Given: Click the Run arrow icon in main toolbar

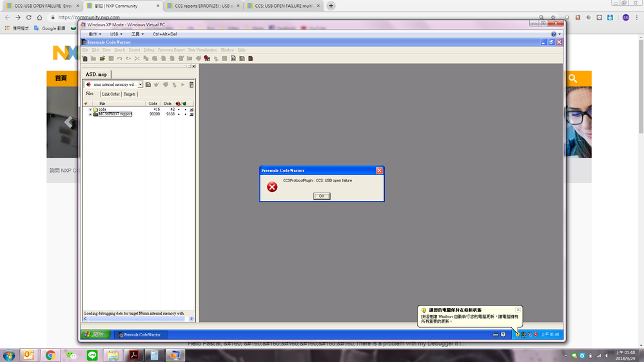Looking at the screenshot, I should click(x=216, y=59).
